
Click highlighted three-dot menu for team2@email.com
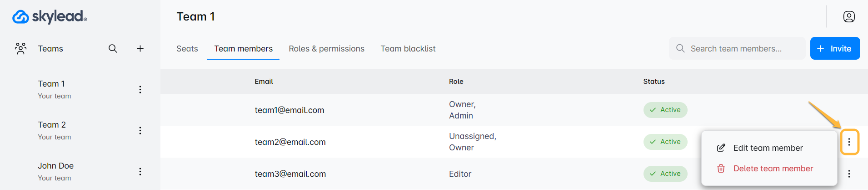(848, 142)
